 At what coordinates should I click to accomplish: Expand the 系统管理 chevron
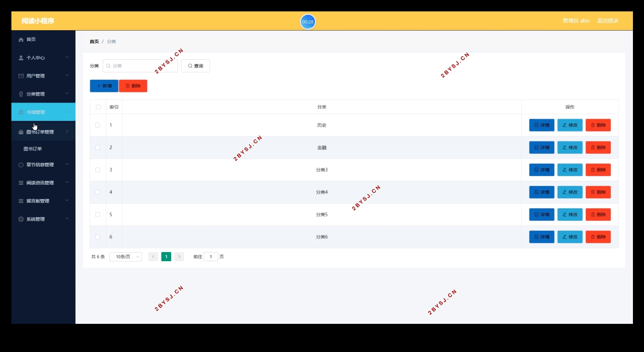pyautogui.click(x=67, y=219)
